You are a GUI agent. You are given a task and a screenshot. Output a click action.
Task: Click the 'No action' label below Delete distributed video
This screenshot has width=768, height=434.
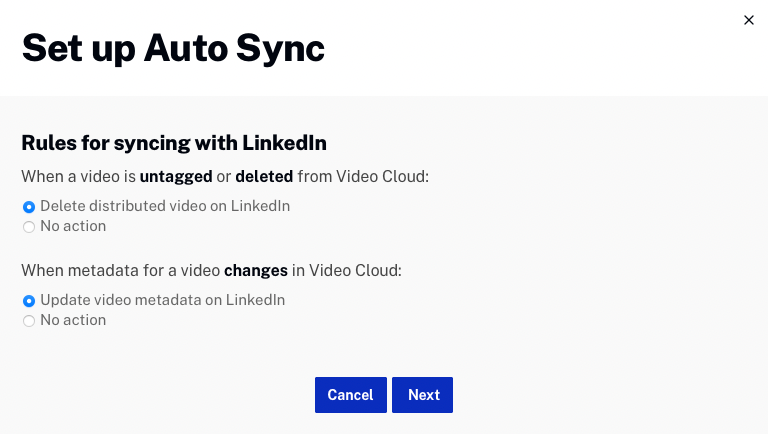pyautogui.click(x=73, y=227)
